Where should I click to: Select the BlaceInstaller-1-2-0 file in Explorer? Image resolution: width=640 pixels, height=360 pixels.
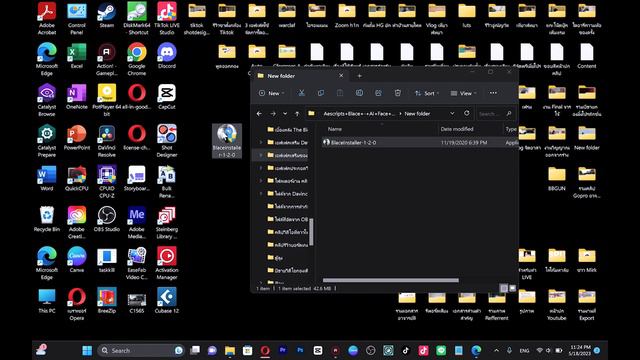(420, 142)
